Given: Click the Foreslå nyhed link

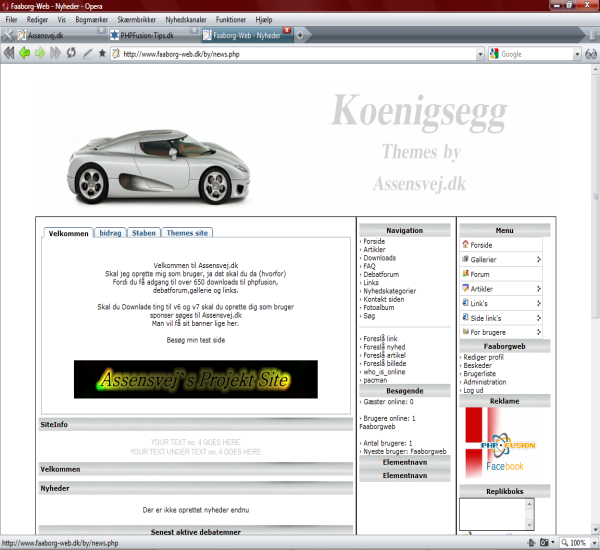Looking at the screenshot, I should click(x=384, y=347).
